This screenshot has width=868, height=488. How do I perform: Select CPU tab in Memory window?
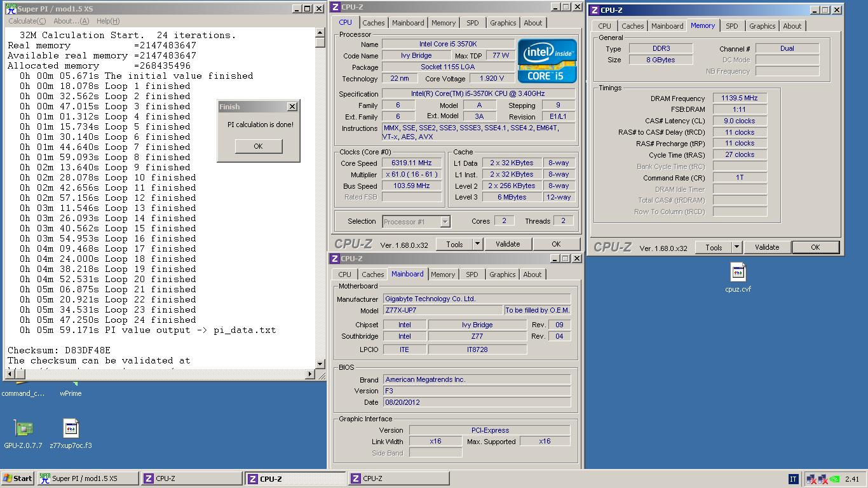click(x=604, y=26)
